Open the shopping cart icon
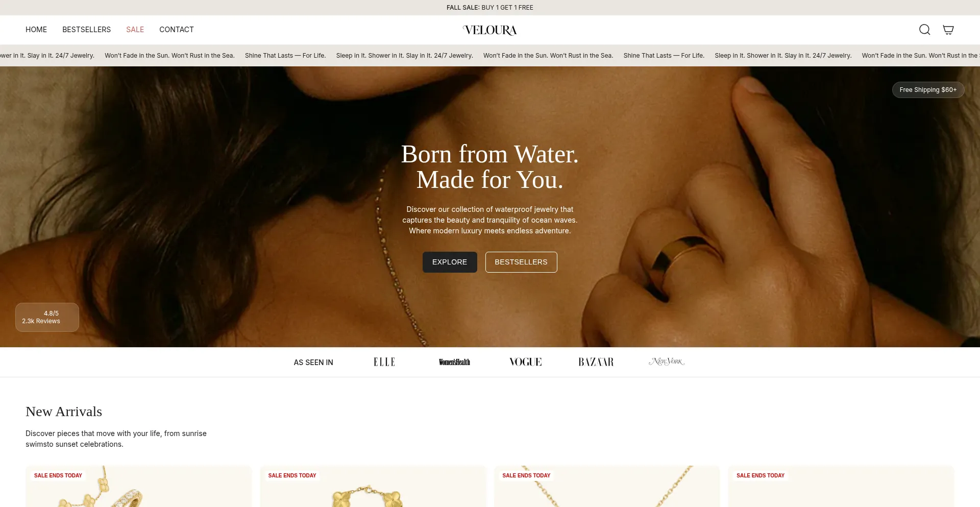Image resolution: width=980 pixels, height=507 pixels. 948,30
